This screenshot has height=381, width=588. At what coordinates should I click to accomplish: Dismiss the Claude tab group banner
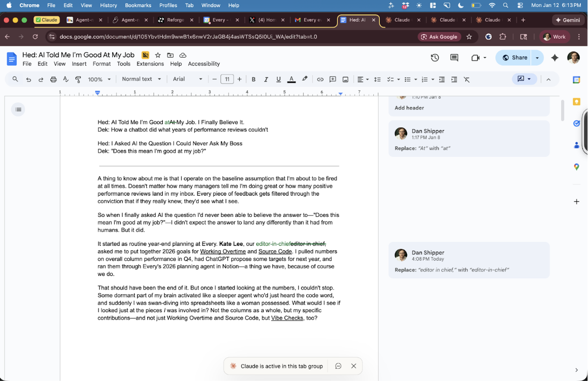pos(353,366)
